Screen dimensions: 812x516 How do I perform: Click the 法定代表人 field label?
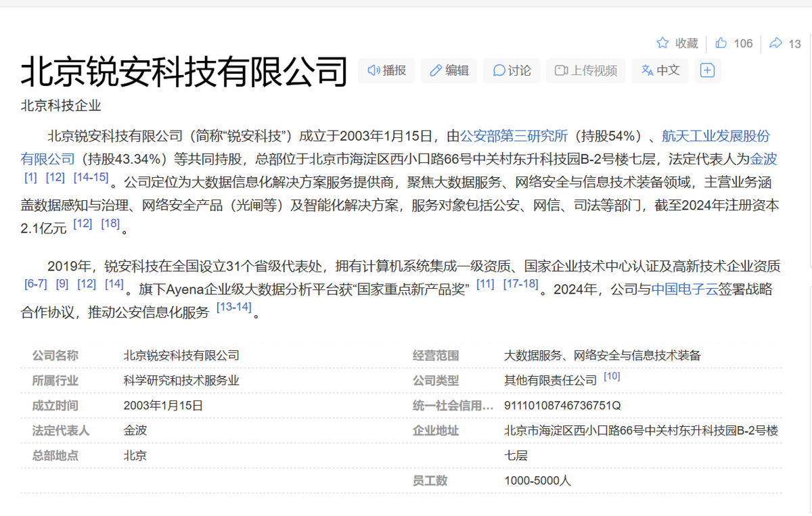[61, 430]
